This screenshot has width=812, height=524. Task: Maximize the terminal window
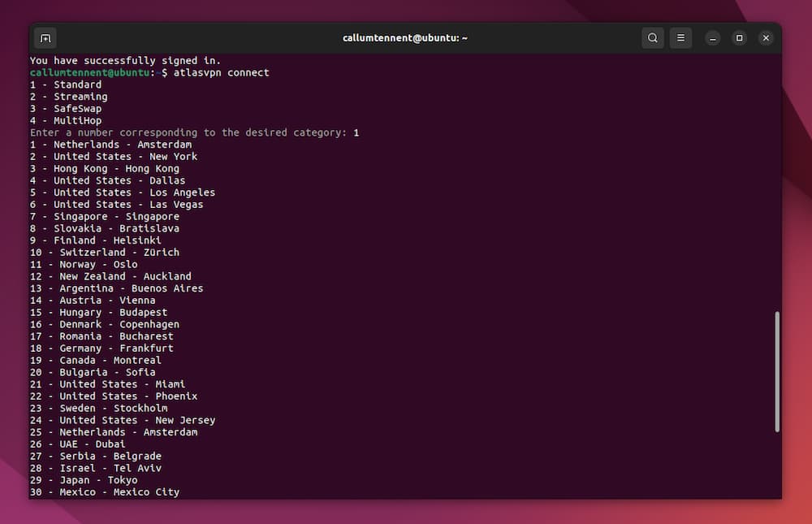pyautogui.click(x=740, y=38)
